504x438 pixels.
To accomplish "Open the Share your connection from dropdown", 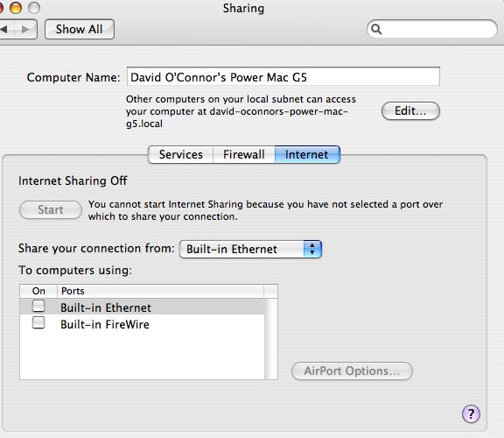I will (250, 249).
